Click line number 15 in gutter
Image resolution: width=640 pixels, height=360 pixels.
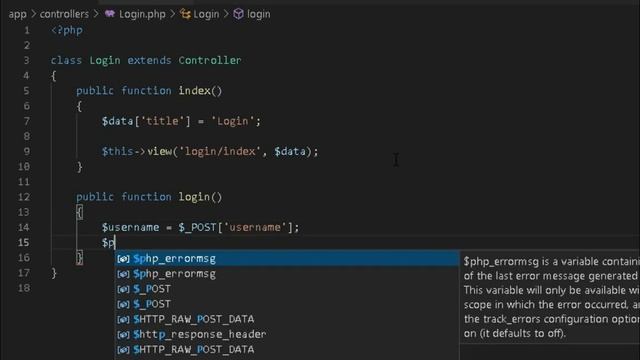coord(24,242)
